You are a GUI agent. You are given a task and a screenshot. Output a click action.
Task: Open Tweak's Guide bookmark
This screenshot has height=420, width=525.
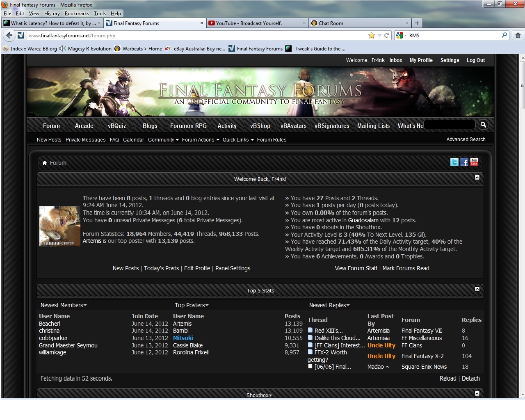[x=315, y=48]
